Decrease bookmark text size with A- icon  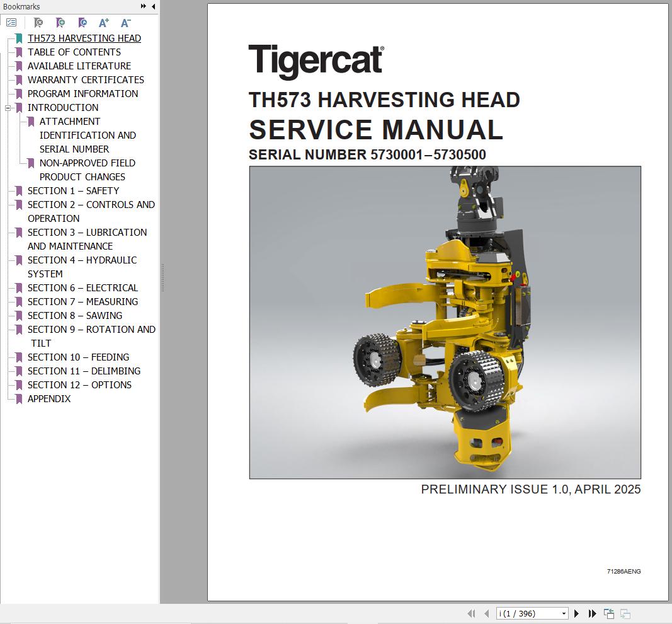(x=125, y=22)
